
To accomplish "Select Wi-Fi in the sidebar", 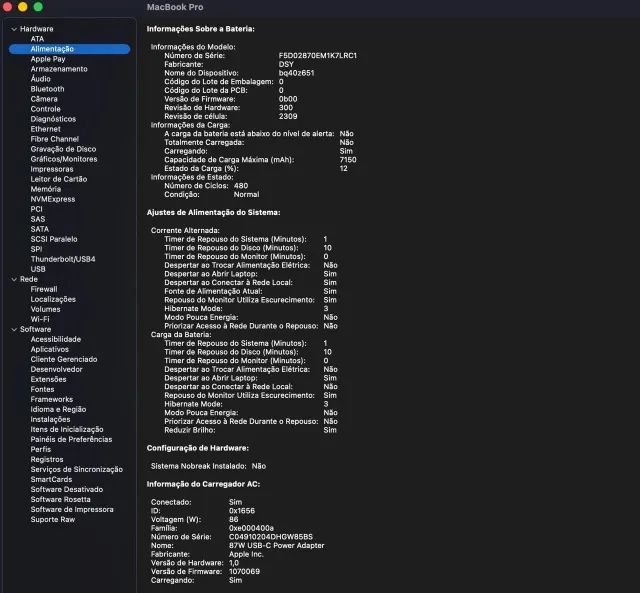I will click(40, 319).
